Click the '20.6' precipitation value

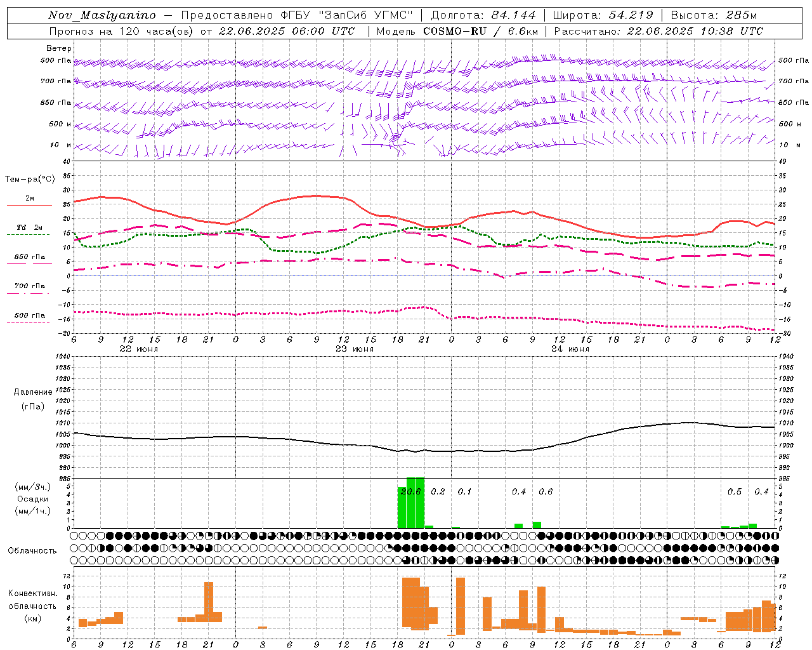(x=410, y=491)
